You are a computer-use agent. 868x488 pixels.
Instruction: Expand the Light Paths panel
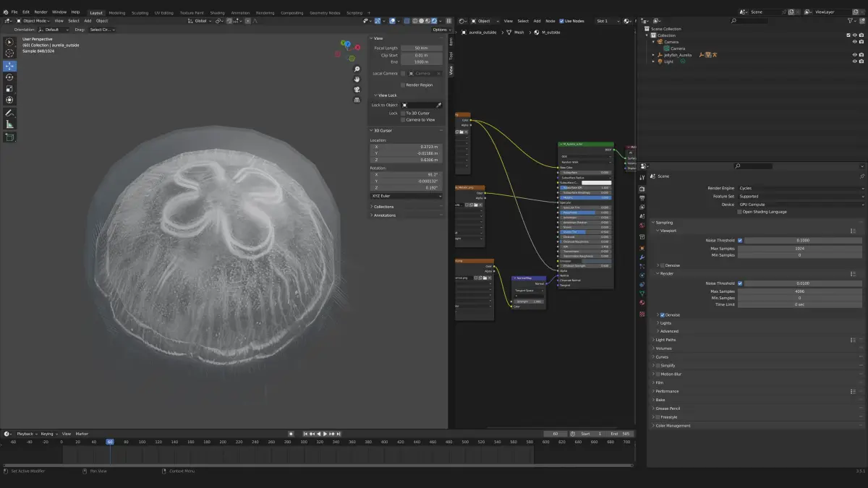click(x=665, y=340)
